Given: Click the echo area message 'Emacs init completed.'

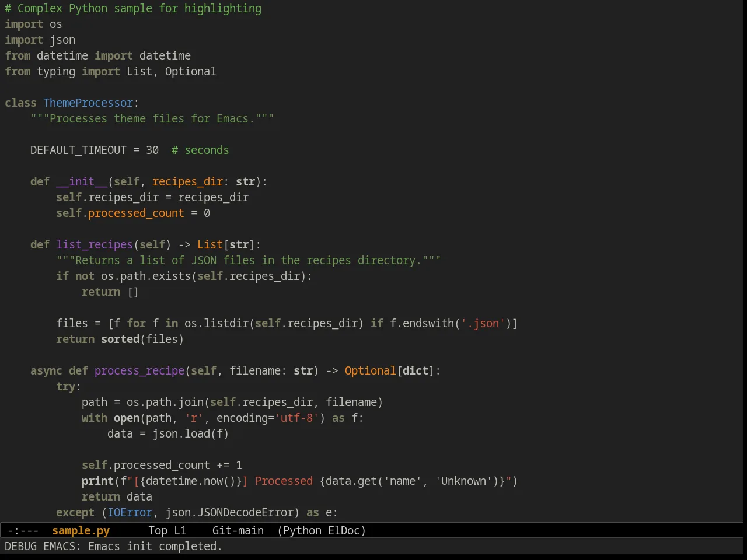Looking at the screenshot, I should click(155, 546).
